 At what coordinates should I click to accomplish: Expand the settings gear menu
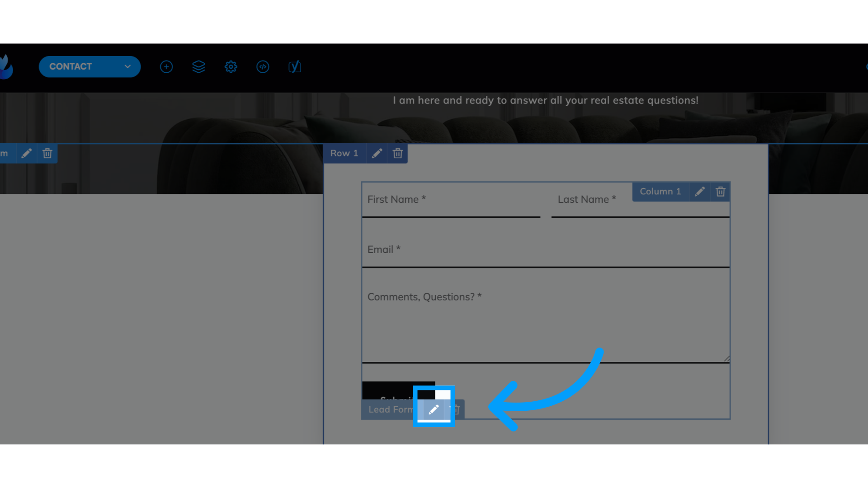pos(231,67)
